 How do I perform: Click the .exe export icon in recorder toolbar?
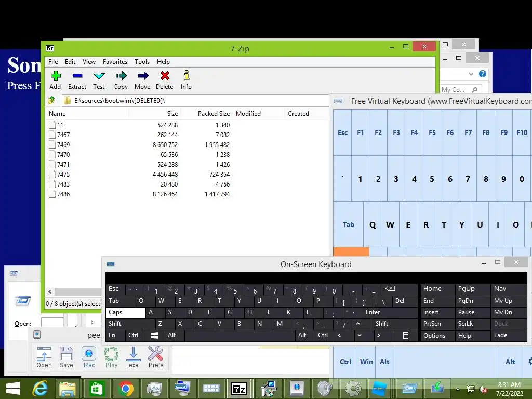(133, 357)
